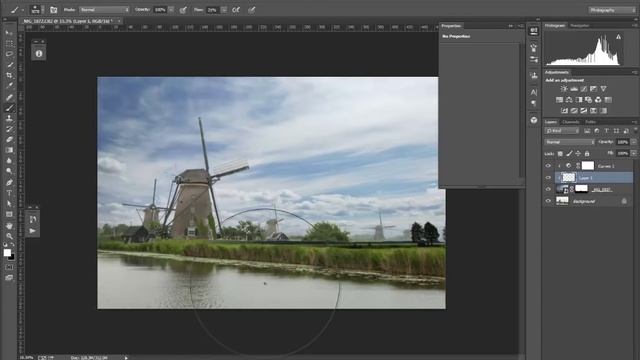The width and height of the screenshot is (640, 360).
Task: Add a Brightness/Contrast adjustment
Action: click(x=564, y=89)
